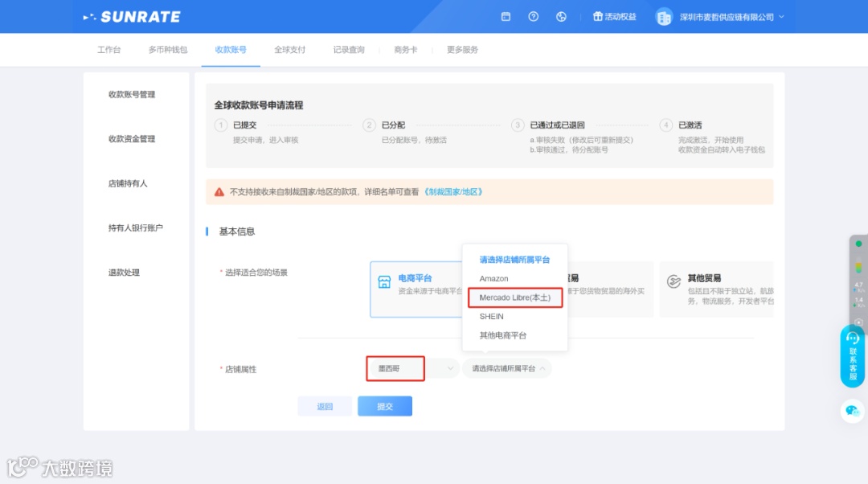Click the 深圳市麦哲供应链有限公司 company name
Image resolution: width=868 pixels, height=484 pixels.
click(x=727, y=17)
